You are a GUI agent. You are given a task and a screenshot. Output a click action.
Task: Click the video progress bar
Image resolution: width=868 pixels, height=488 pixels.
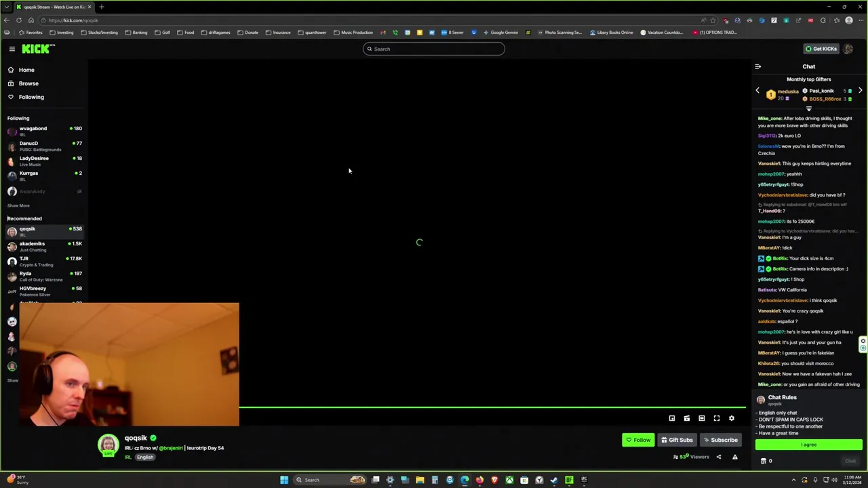tap(493, 407)
